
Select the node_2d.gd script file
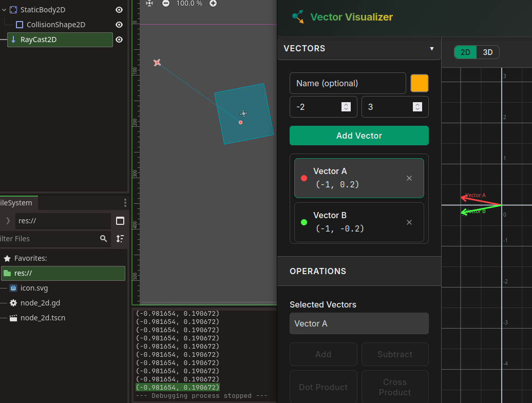pos(40,303)
